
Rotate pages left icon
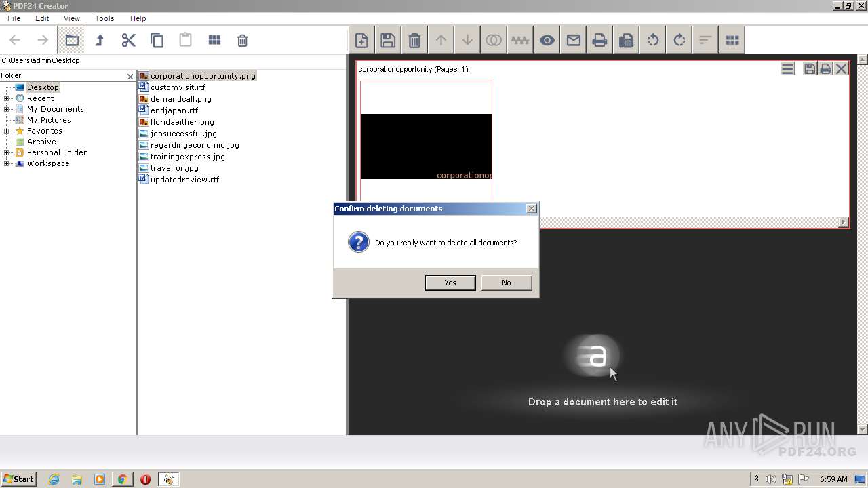(x=652, y=41)
